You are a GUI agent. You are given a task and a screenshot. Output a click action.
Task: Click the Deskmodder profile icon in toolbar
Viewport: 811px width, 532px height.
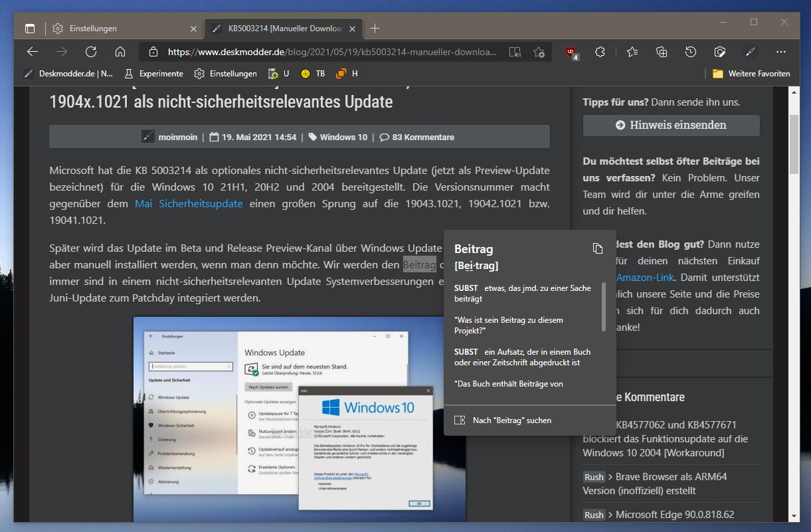coord(750,52)
